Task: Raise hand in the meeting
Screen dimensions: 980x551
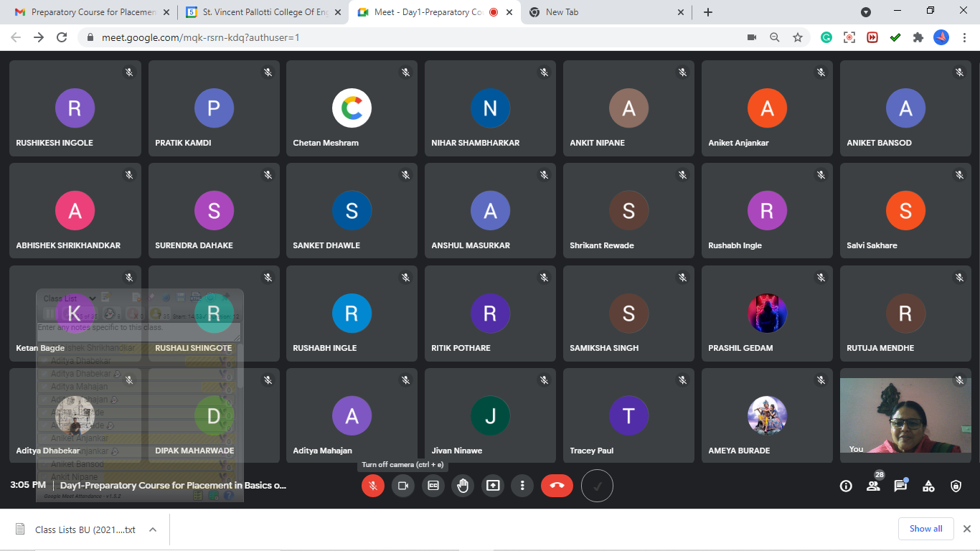Action: 463,486
